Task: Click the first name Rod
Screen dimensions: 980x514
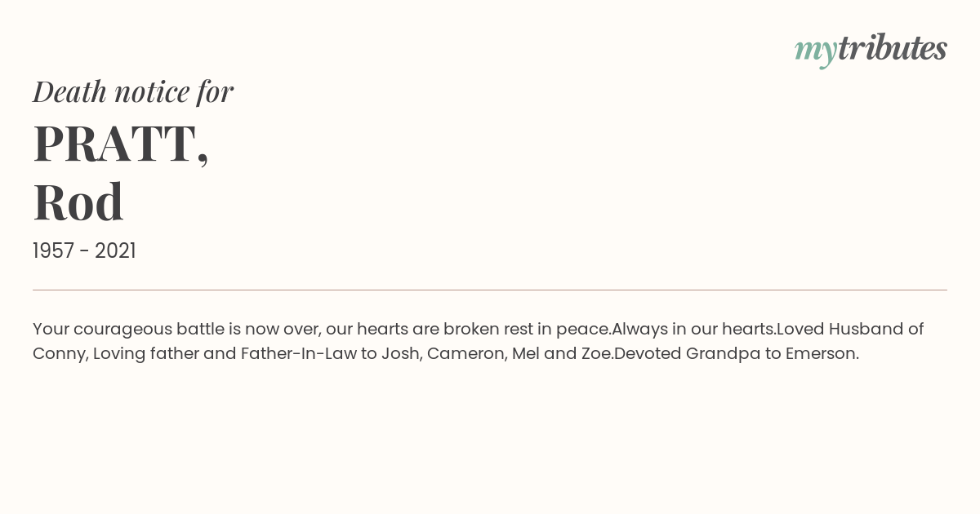Action: pos(78,202)
